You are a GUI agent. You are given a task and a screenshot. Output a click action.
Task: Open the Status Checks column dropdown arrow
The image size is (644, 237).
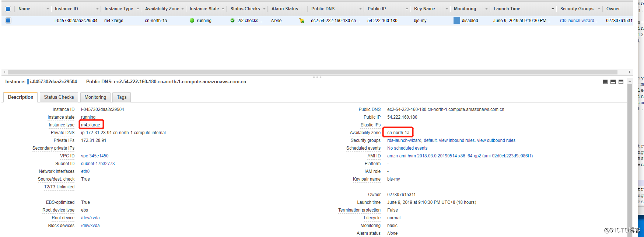click(264, 9)
